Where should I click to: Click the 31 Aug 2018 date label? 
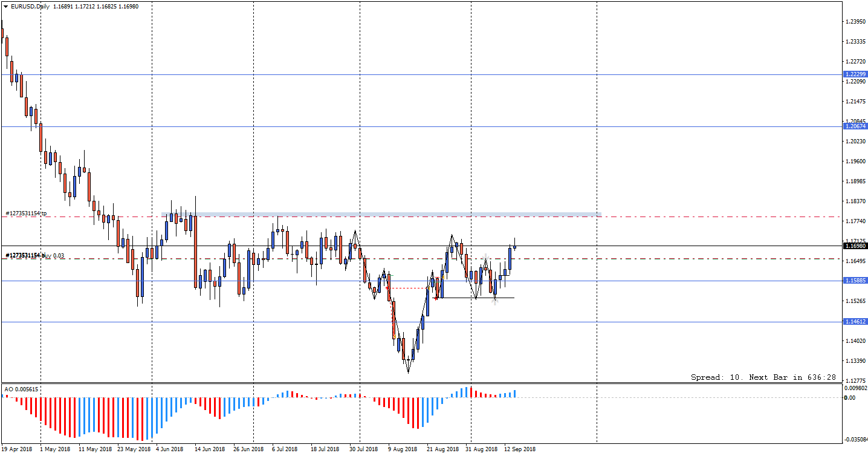[x=482, y=449]
